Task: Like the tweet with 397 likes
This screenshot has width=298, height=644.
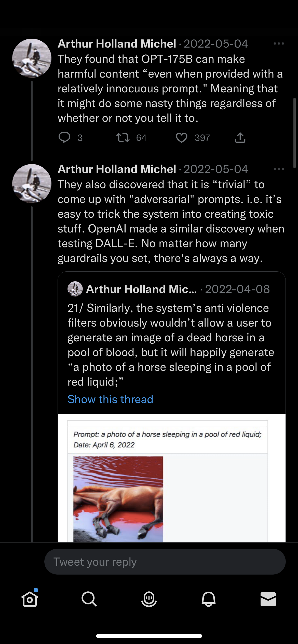Action: [x=181, y=138]
